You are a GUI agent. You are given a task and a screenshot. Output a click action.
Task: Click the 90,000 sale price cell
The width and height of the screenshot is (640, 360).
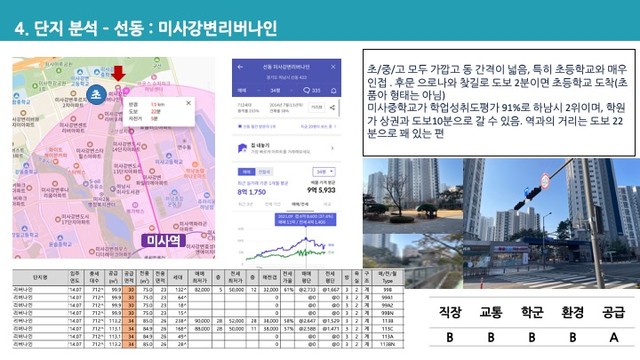pos(201,321)
